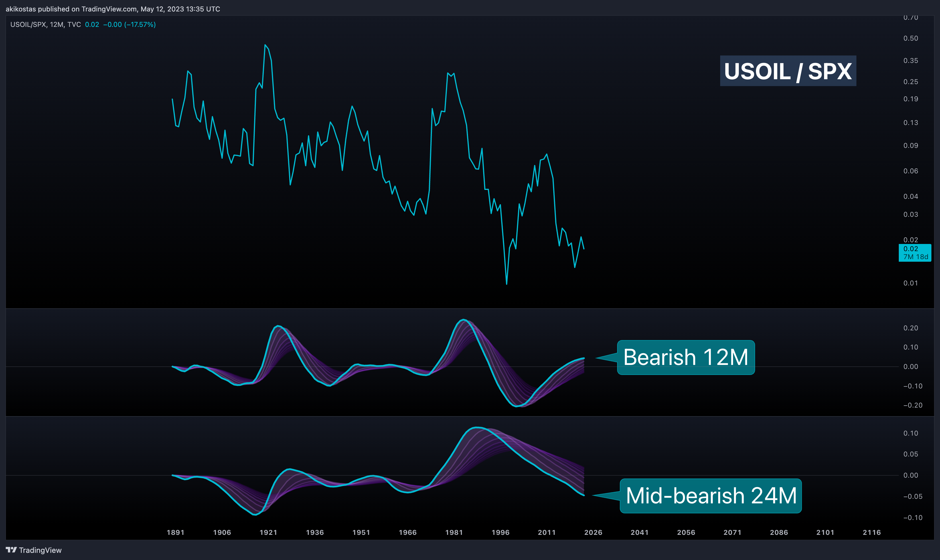The image size is (940, 560).
Task: Click the 2056 label on time axis
Action: click(x=686, y=533)
